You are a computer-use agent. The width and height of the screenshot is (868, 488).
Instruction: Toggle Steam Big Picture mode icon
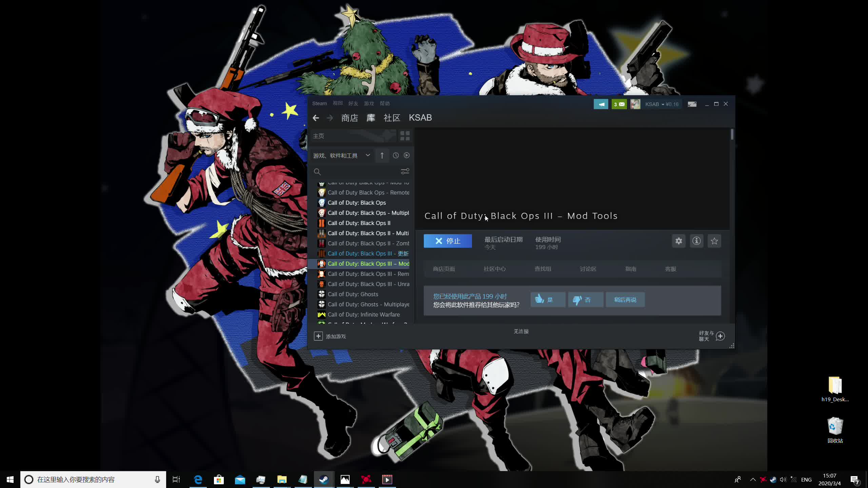pos(692,104)
